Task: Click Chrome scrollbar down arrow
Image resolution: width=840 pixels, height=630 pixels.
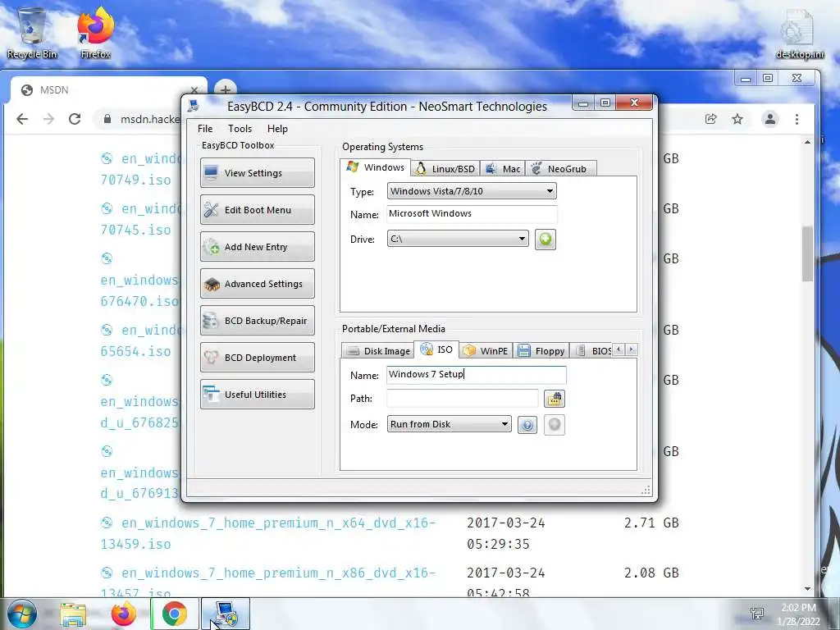Action: pos(807,589)
